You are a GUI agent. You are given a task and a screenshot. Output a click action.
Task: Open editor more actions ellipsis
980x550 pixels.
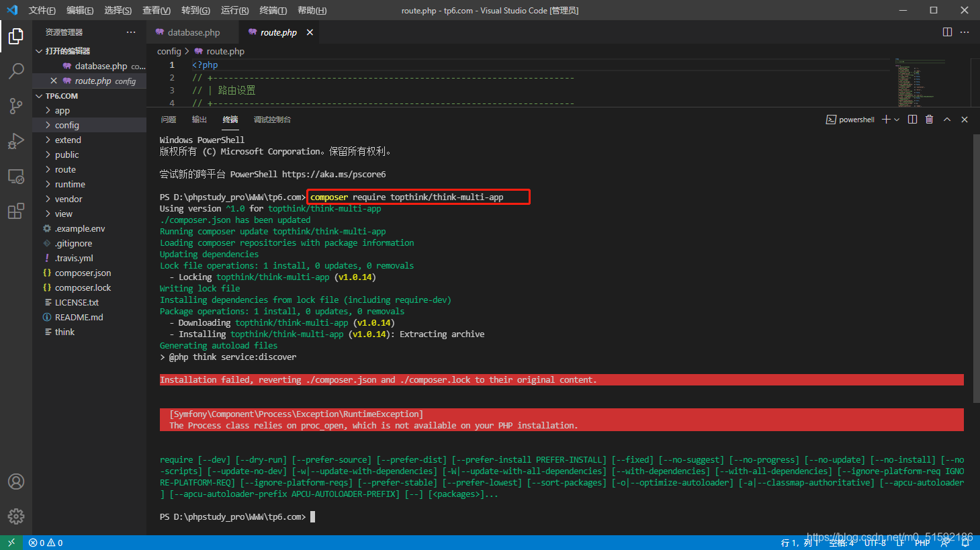tap(965, 32)
